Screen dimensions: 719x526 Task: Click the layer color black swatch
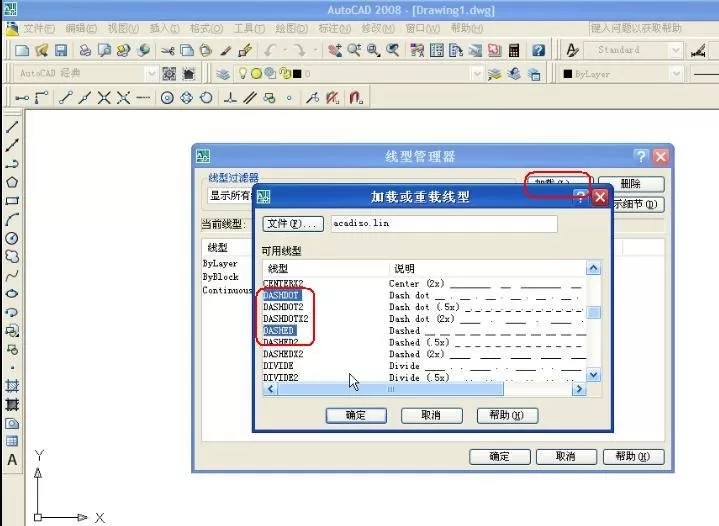(297, 74)
